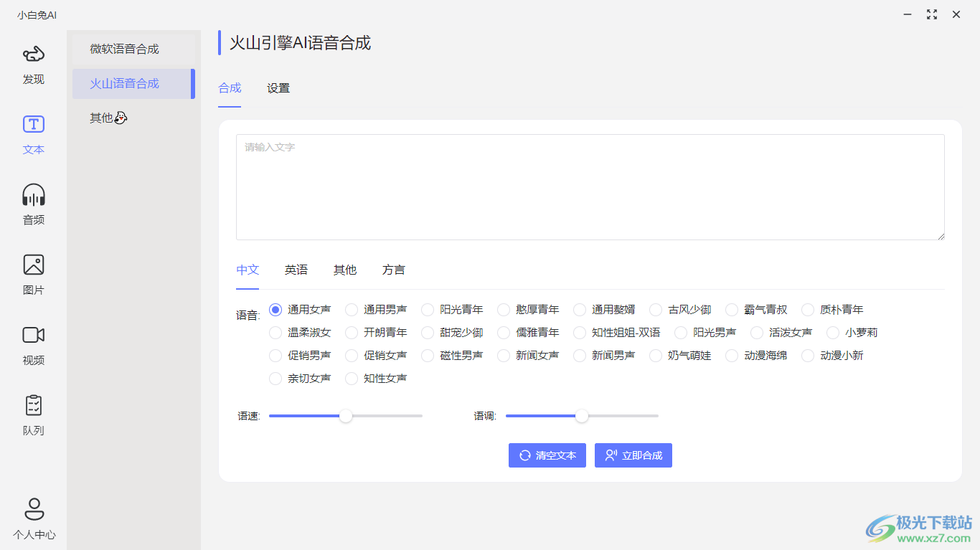Screen dimensions: 980x550
Task: Select the 方言 dialect tab
Action: tap(394, 270)
